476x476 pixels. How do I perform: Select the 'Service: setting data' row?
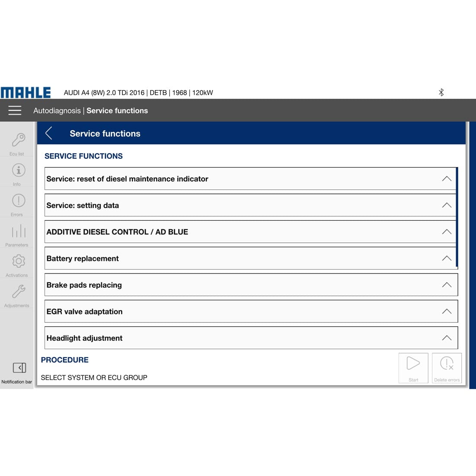[251, 205]
